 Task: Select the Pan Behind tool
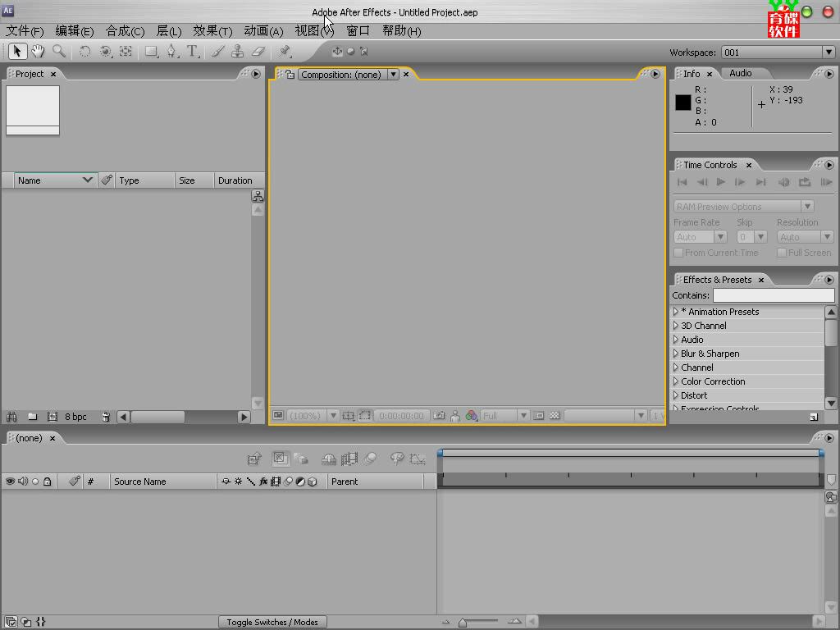point(126,52)
